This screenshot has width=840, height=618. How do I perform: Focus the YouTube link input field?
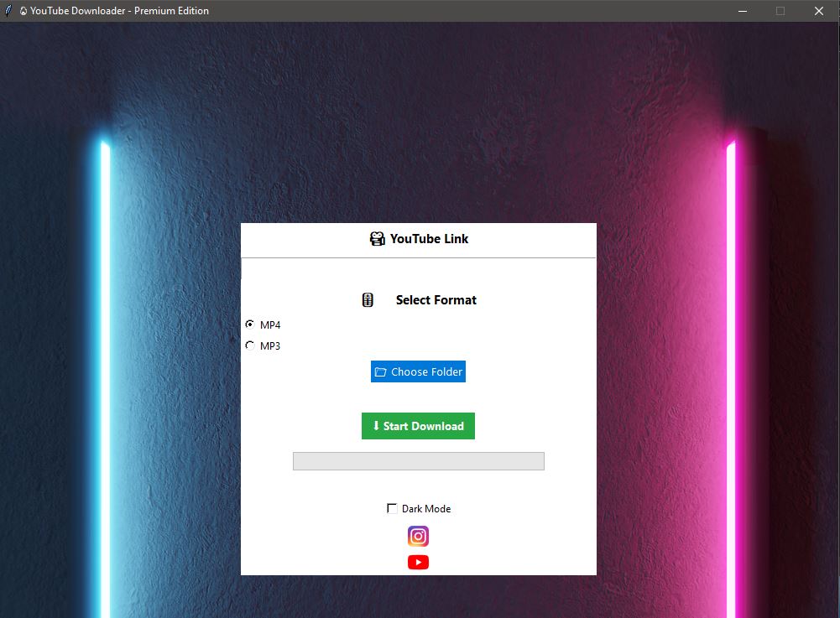click(x=419, y=268)
